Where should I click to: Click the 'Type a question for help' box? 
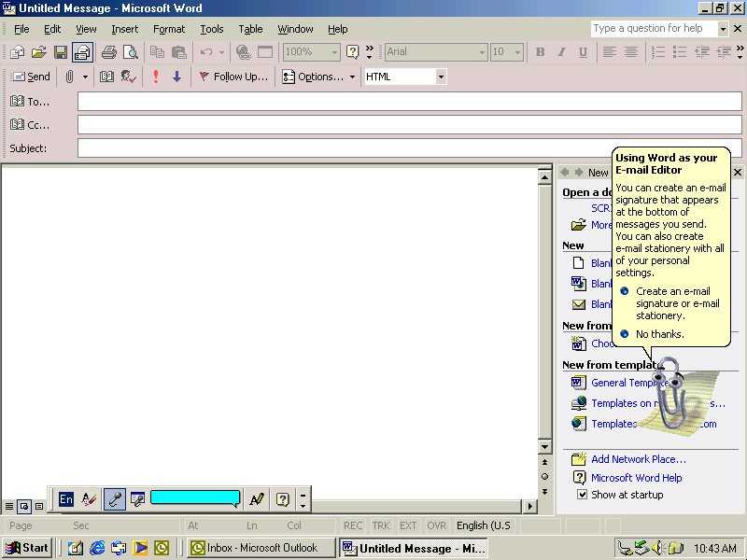(654, 29)
